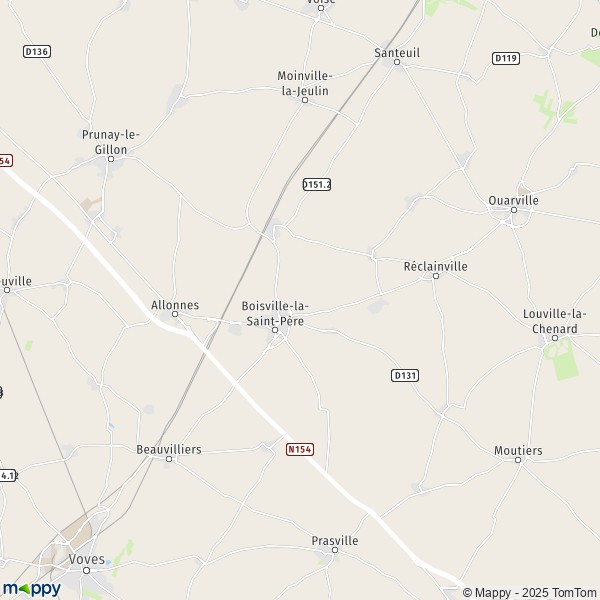This screenshot has width=600, height=600.
Task: Select the Voves town label
Action: (x=86, y=559)
